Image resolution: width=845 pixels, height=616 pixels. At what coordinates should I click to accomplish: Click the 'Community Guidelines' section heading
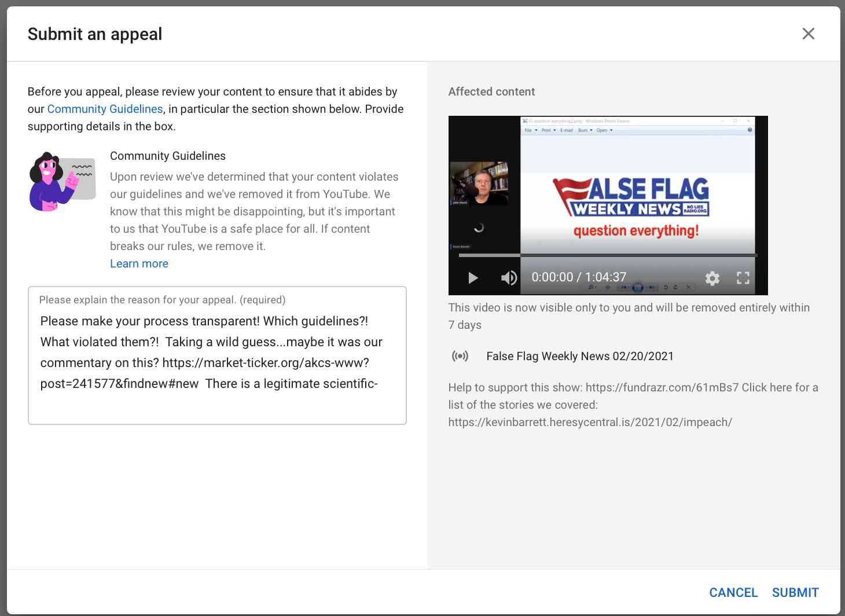click(x=168, y=156)
